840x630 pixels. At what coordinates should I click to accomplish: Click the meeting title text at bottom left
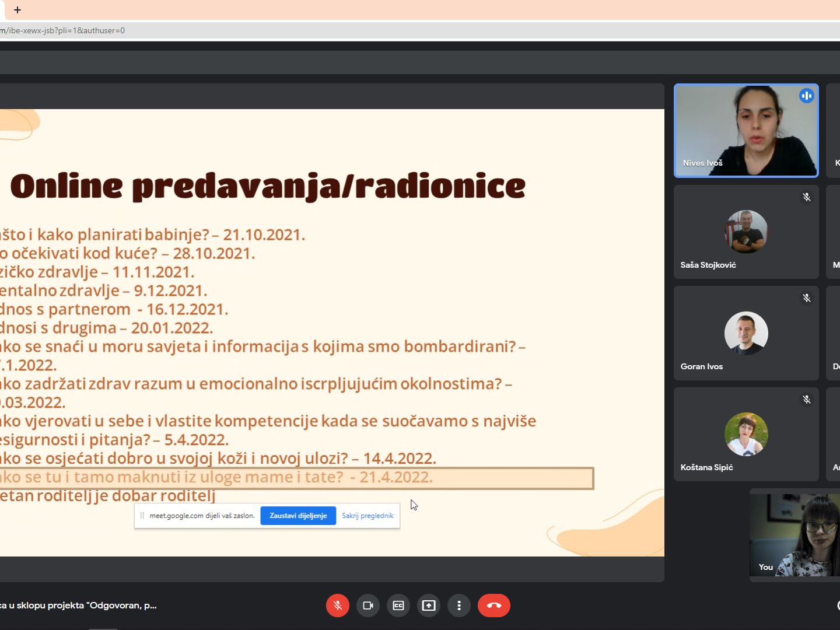point(78,605)
